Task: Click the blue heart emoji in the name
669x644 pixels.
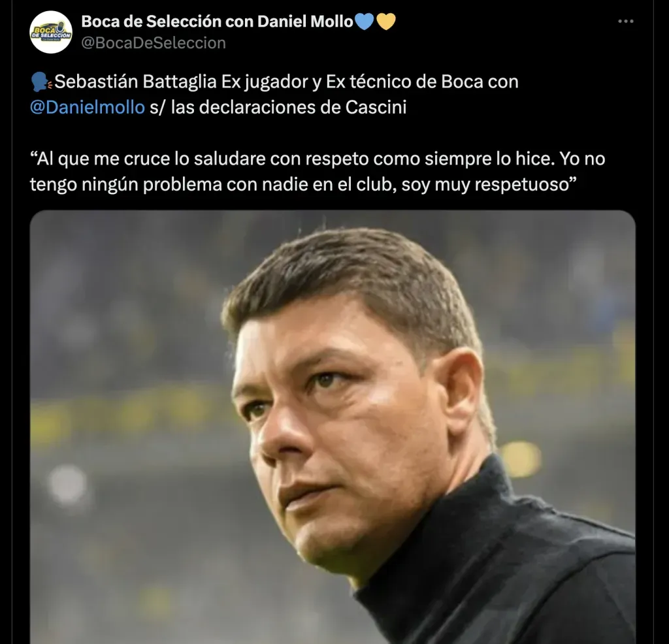Action: click(364, 22)
